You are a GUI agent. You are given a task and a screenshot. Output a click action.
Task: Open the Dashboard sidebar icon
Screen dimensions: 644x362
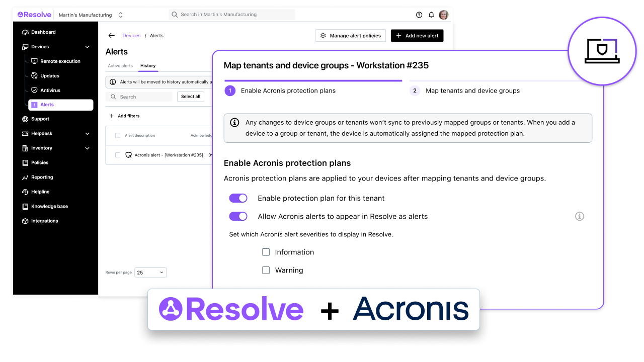[25, 32]
